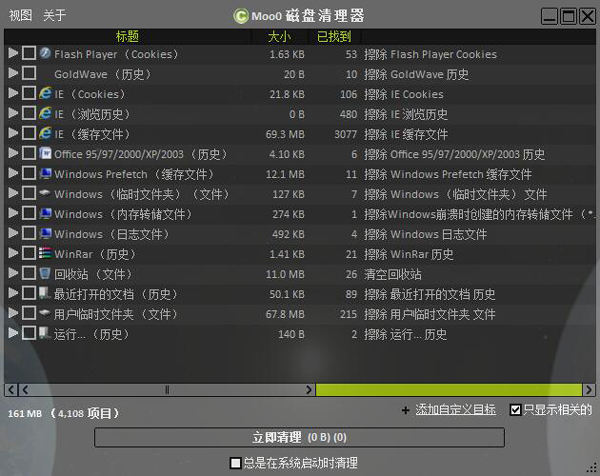The height and width of the screenshot is (476, 600).
Task: Tick the IE (Cookies) checkbox
Action: pyautogui.click(x=29, y=93)
